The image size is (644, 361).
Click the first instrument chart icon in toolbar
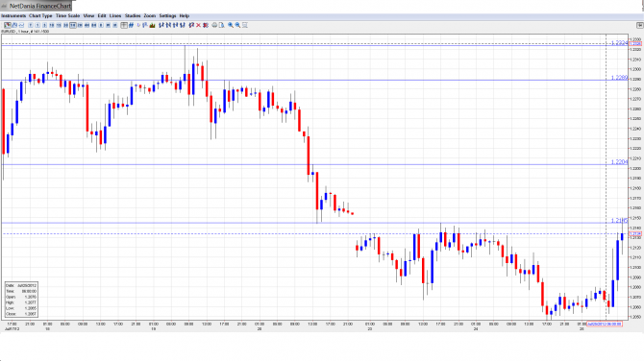7,25
